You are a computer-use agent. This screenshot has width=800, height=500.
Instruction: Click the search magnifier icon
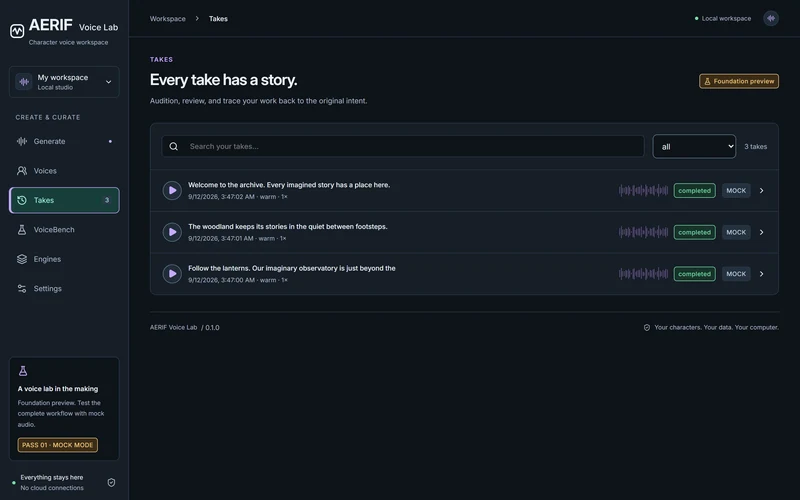(x=173, y=146)
